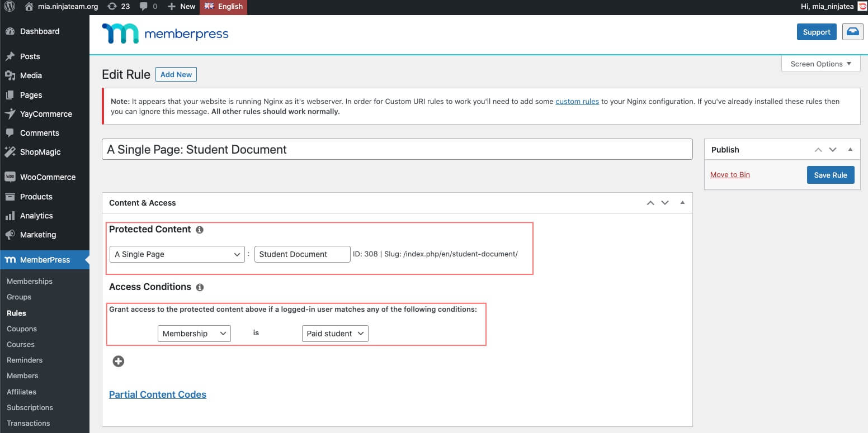Expand the Screen Options panel
The height and width of the screenshot is (433, 868).
[820, 64]
